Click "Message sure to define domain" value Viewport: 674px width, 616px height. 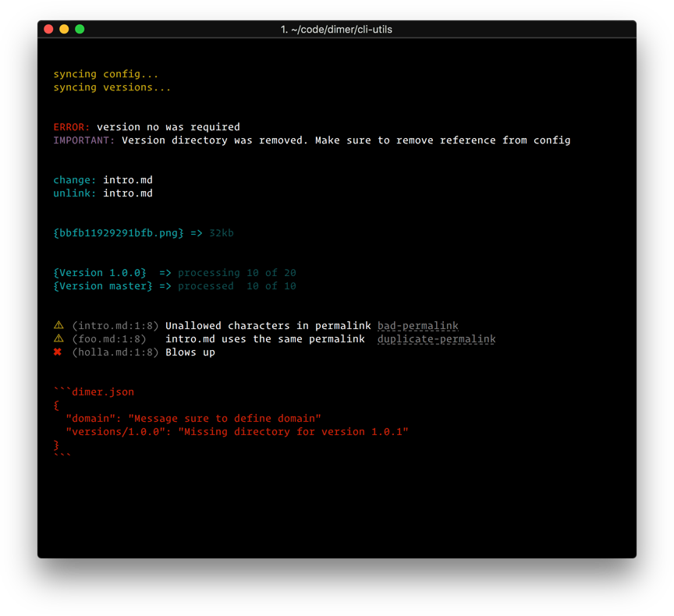(225, 419)
